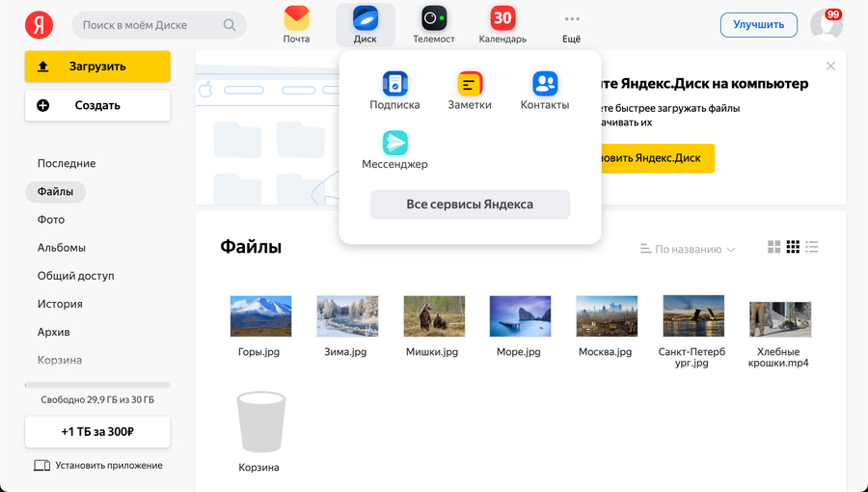The height and width of the screenshot is (492, 868).
Task: Select Мишки.jpg thumbnail
Action: [434, 316]
